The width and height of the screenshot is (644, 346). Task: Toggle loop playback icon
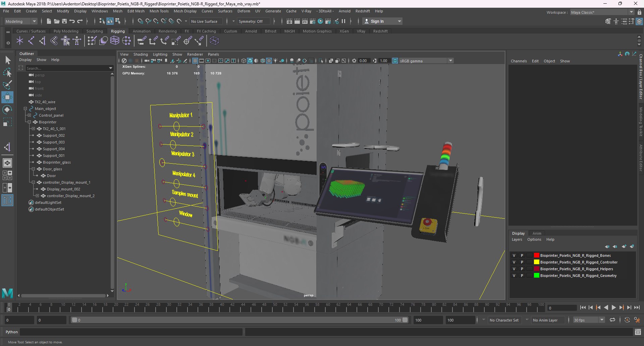(x=612, y=320)
